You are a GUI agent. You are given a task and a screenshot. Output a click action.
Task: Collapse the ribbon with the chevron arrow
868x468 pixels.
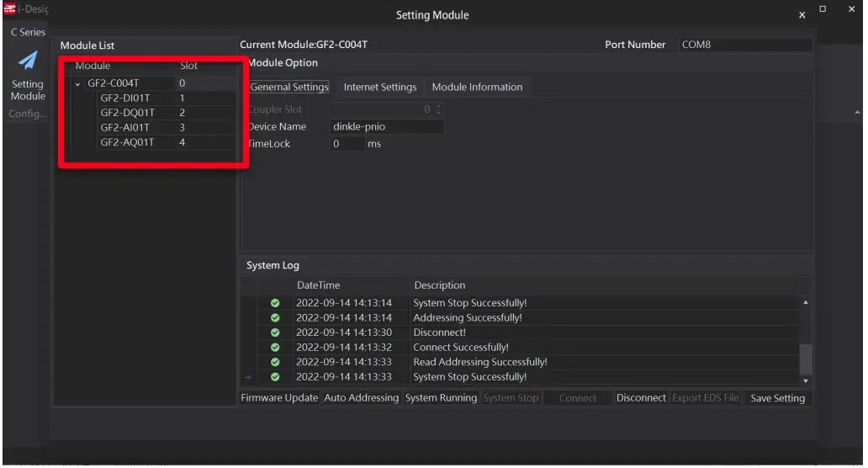tap(857, 113)
